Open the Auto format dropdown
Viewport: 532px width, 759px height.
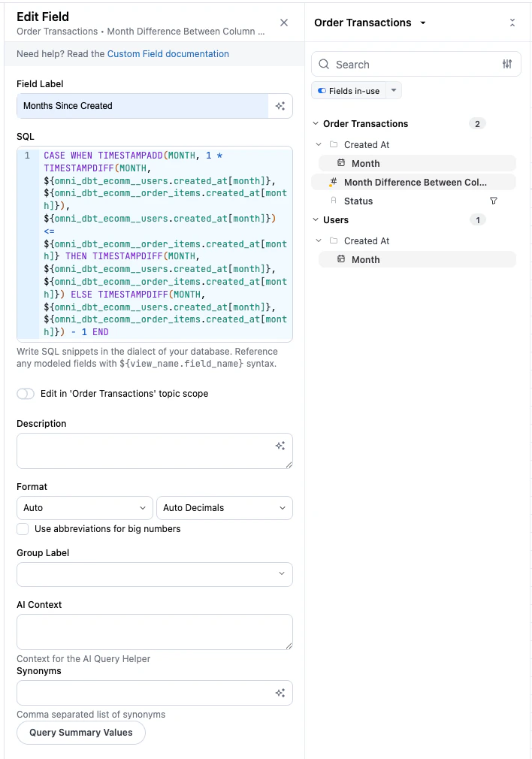(85, 508)
